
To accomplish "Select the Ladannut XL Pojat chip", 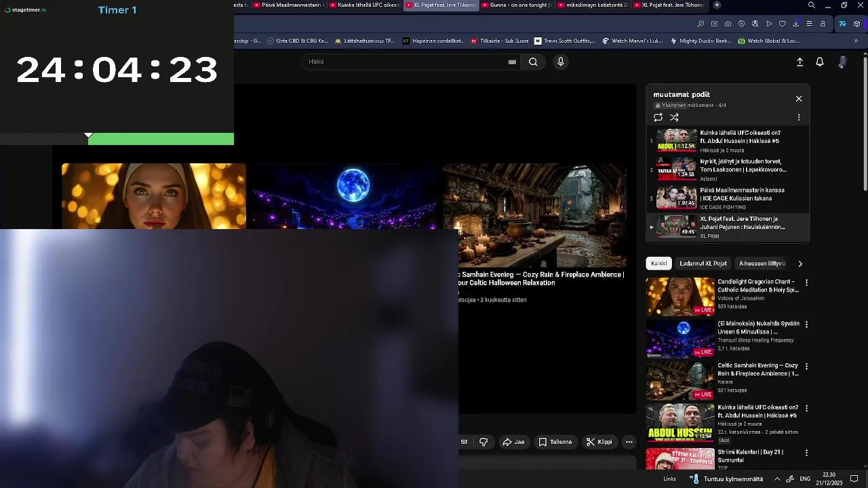I will click(703, 264).
